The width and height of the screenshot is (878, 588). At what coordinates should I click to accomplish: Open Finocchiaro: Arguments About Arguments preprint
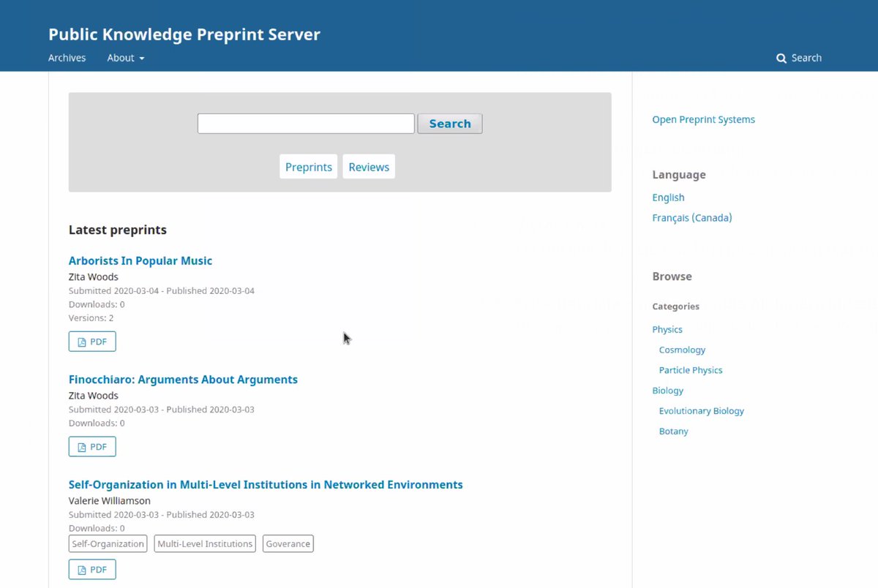[x=183, y=380]
